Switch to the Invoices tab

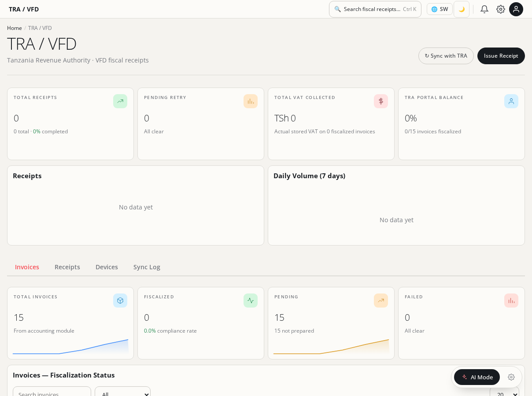pyautogui.click(x=27, y=267)
